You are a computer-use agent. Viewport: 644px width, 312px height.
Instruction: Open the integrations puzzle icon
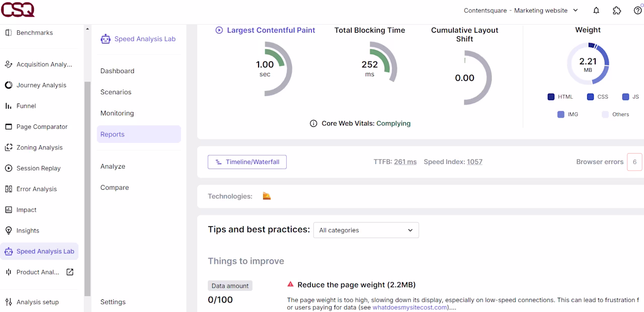[617, 11]
